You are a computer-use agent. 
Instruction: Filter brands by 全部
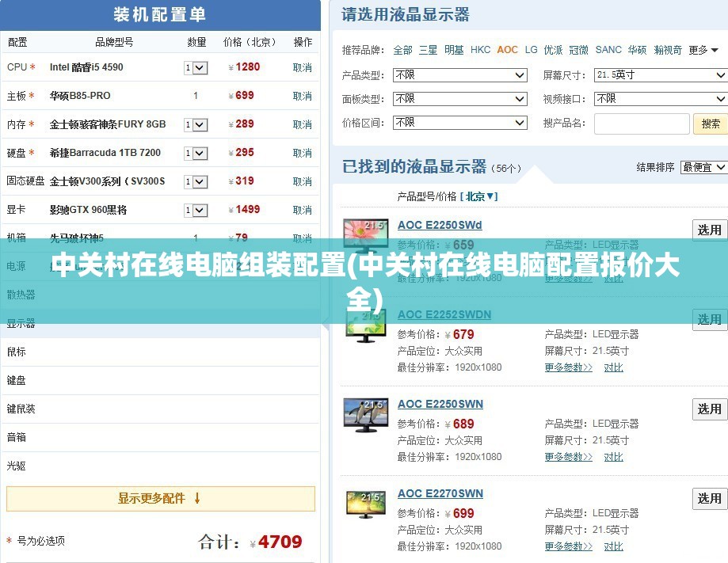402,50
